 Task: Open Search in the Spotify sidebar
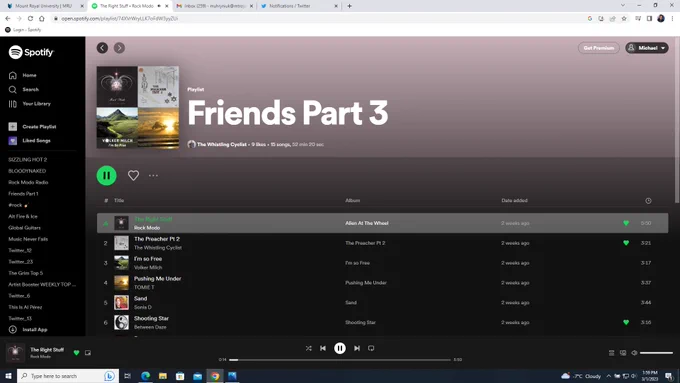(x=24, y=89)
